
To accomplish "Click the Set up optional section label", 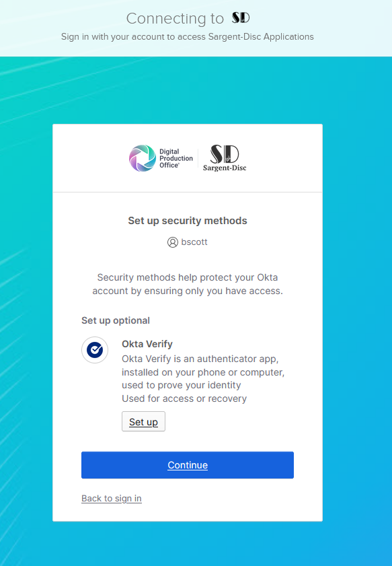I will [116, 320].
